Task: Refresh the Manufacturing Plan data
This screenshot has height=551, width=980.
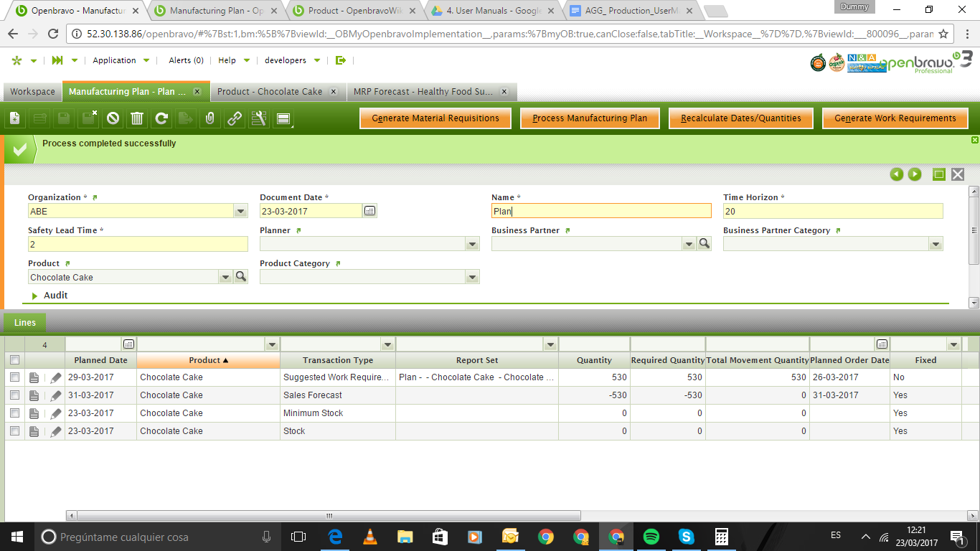Action: [161, 118]
